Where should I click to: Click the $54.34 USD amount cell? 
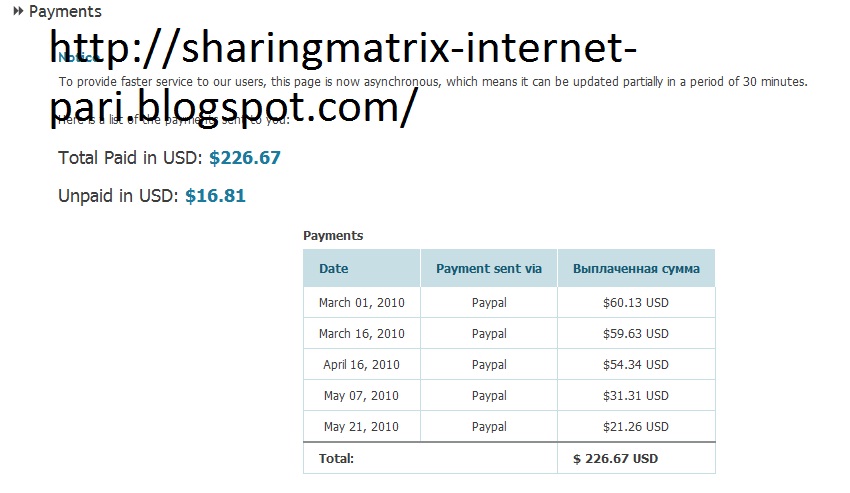click(636, 364)
